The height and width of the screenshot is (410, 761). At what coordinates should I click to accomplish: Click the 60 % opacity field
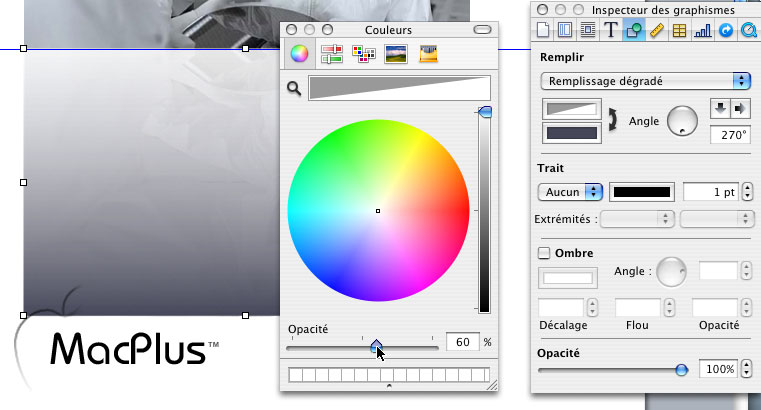463,342
